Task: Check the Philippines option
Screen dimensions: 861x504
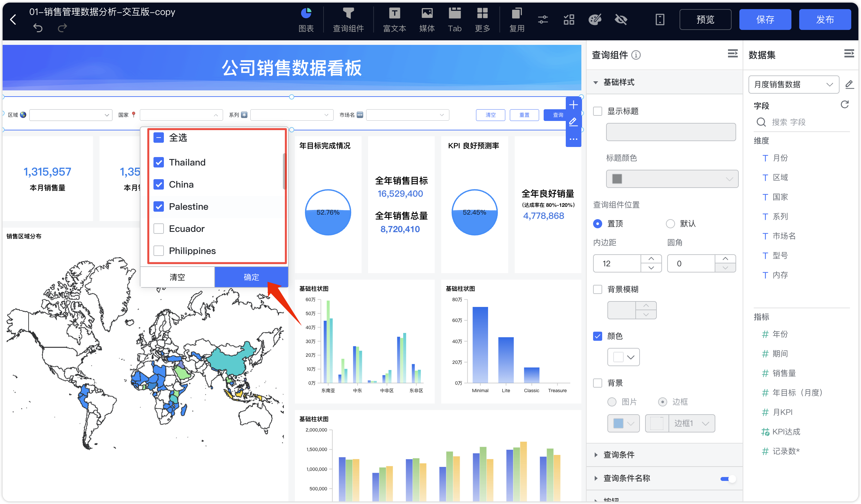Action: 159,251
